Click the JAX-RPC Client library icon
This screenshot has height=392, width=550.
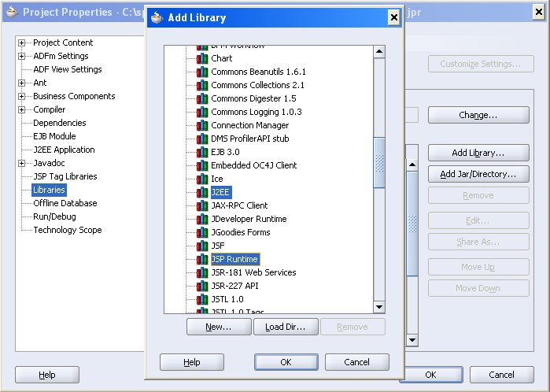[202, 205]
